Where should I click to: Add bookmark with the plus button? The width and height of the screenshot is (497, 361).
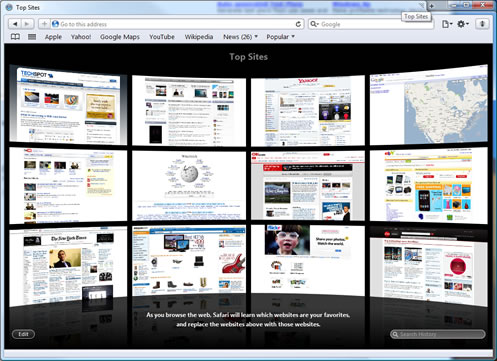pyautogui.click(x=44, y=24)
